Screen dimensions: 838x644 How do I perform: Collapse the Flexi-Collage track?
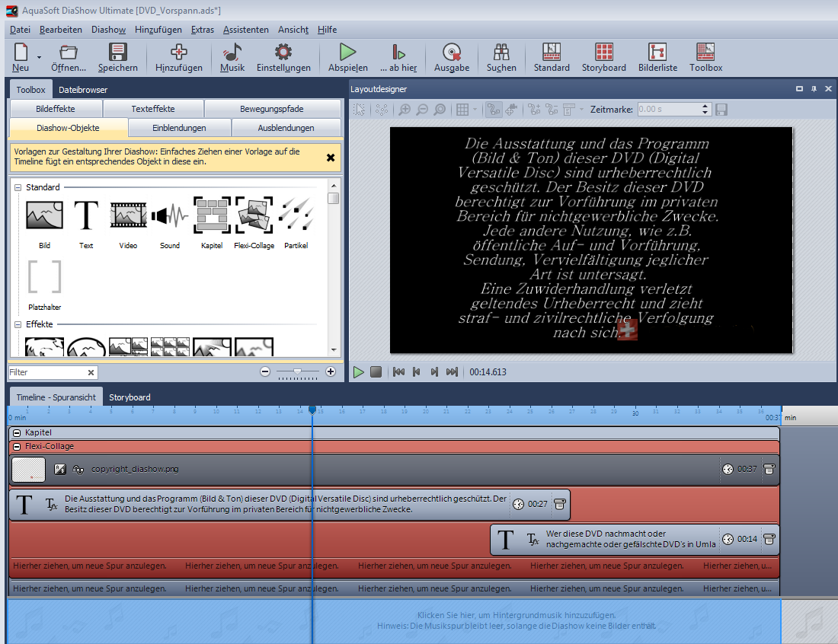tap(17, 447)
